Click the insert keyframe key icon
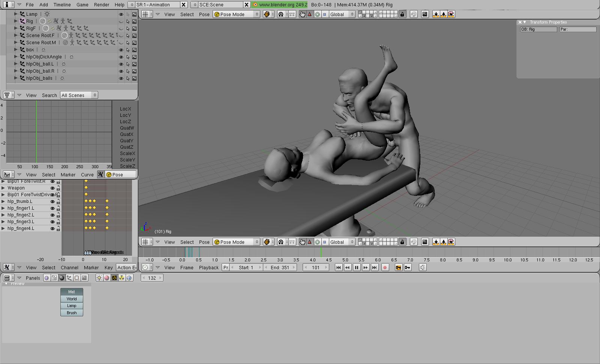The image size is (600, 364). pyautogui.click(x=398, y=267)
